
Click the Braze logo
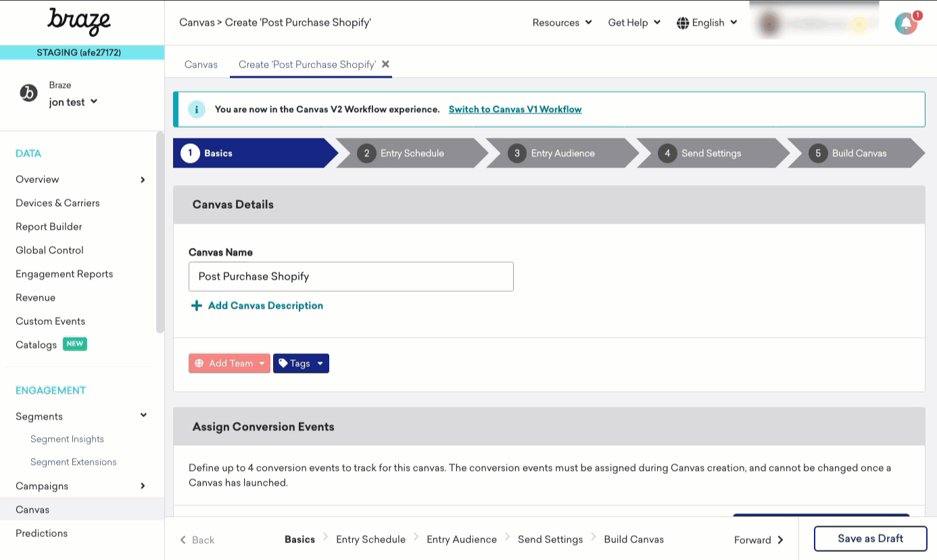click(79, 22)
